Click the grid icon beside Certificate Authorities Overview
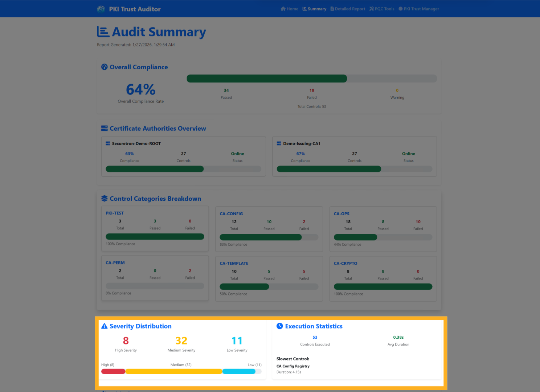The height and width of the screenshot is (392, 540). pyautogui.click(x=104, y=128)
